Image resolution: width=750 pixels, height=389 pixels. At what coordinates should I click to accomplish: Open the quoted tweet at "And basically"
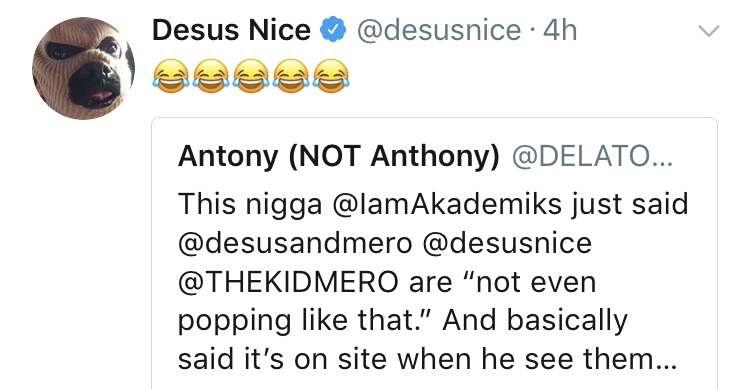[535, 321]
